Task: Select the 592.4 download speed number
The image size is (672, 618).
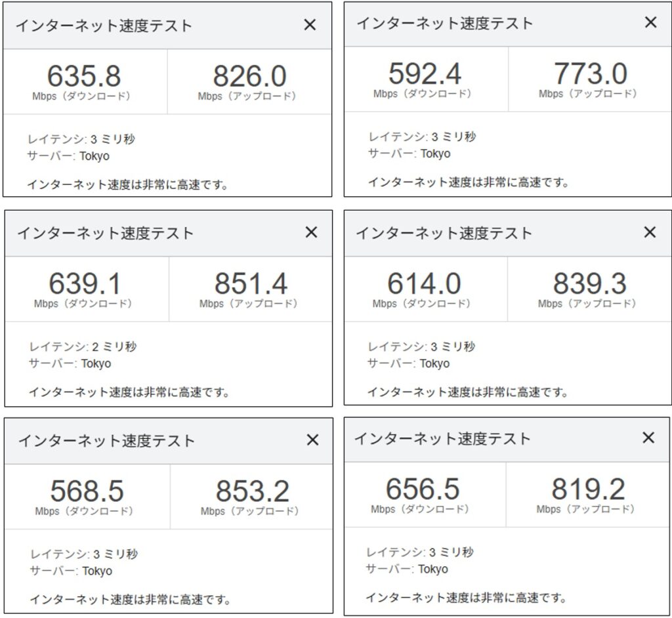Action: (x=425, y=74)
